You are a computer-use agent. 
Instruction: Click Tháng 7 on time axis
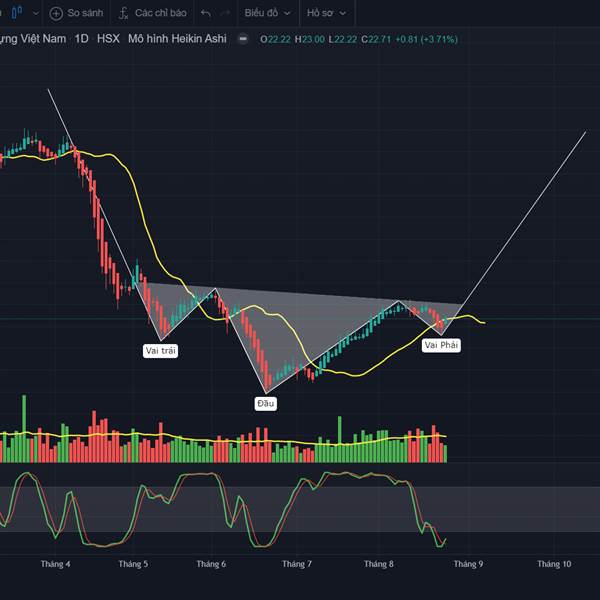pos(297,564)
